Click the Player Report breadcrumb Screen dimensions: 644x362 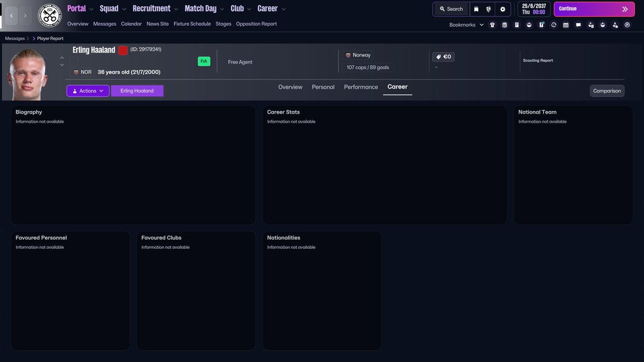[x=52, y=39]
